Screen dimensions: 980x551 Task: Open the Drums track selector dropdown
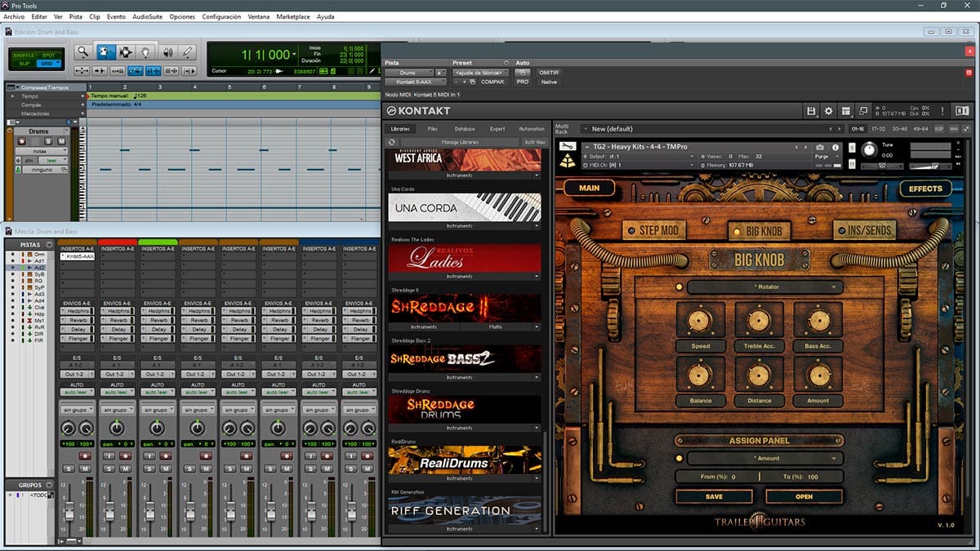pyautogui.click(x=408, y=73)
